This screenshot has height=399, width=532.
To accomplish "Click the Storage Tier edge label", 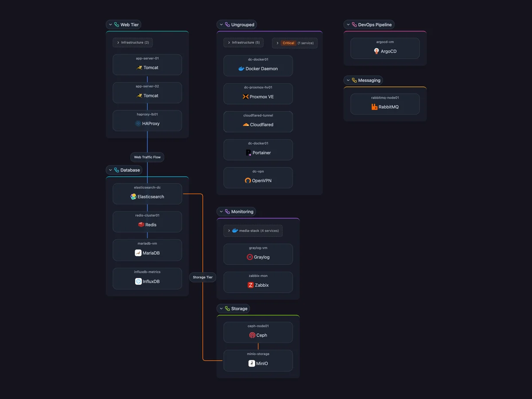I will (x=203, y=277).
